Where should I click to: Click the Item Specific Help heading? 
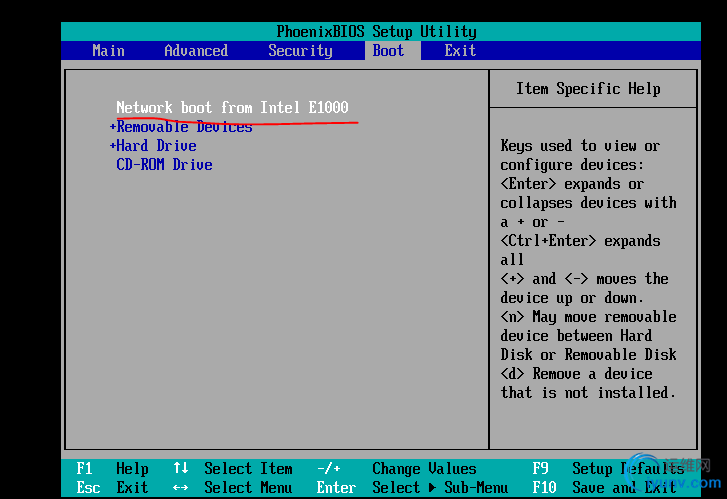[x=588, y=89]
